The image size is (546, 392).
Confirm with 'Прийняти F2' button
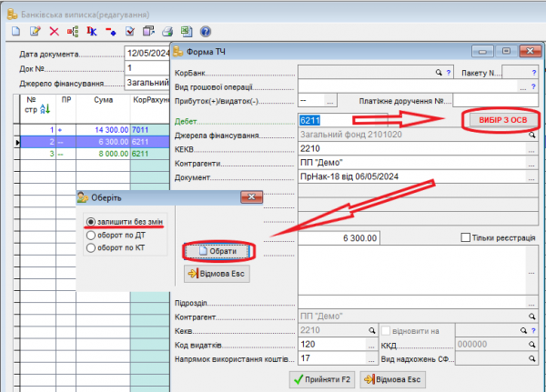point(320,378)
